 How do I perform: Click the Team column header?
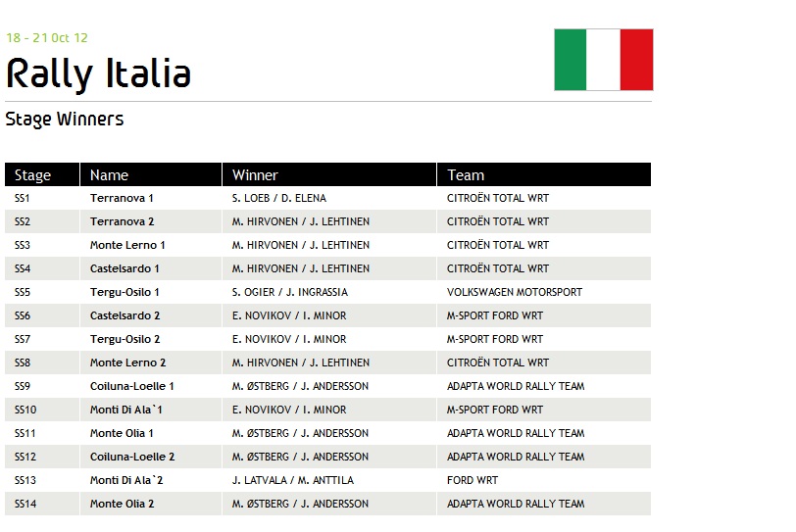tap(466, 175)
